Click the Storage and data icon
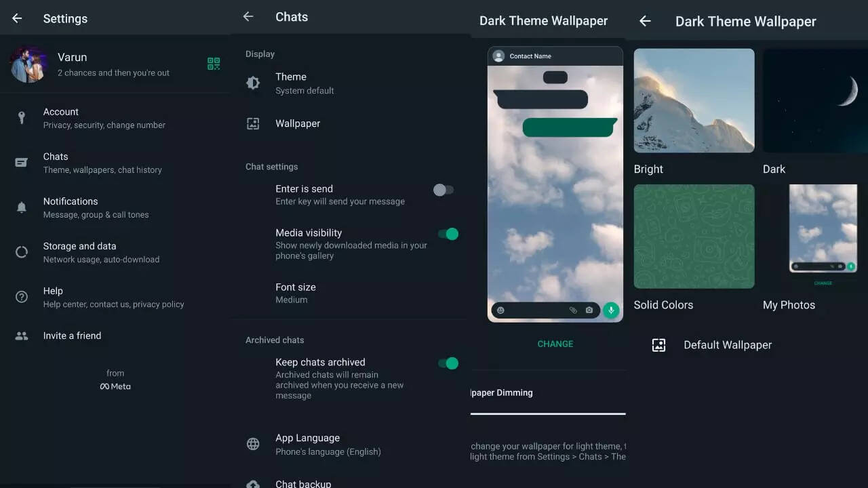Image resolution: width=868 pixels, height=488 pixels. tap(21, 252)
